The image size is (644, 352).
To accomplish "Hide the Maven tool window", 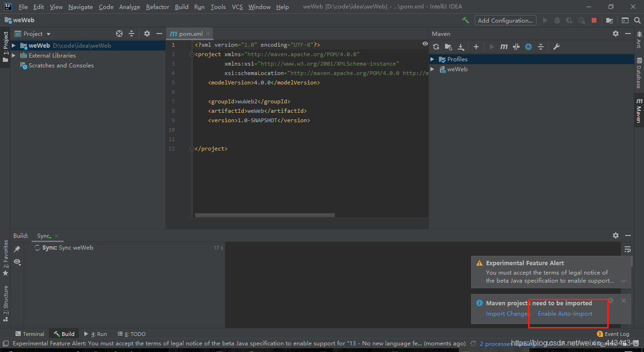I will [628, 34].
